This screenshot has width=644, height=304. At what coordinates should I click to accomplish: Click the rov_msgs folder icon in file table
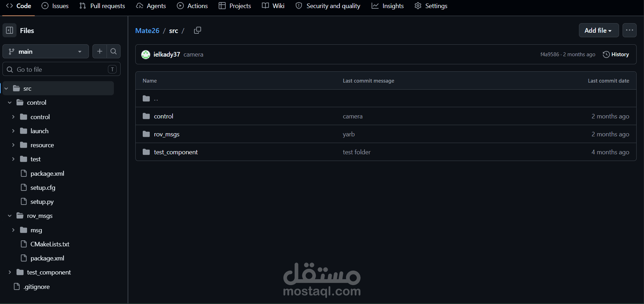pos(146,134)
